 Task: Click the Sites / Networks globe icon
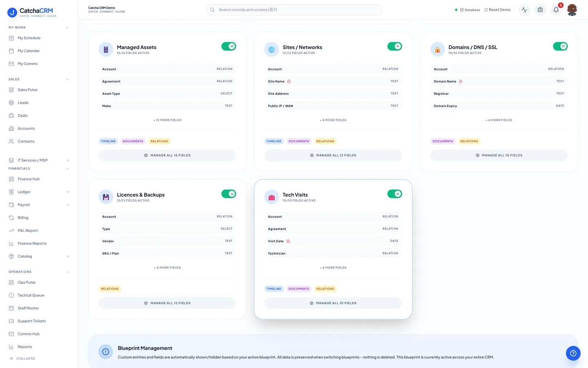pos(272,49)
